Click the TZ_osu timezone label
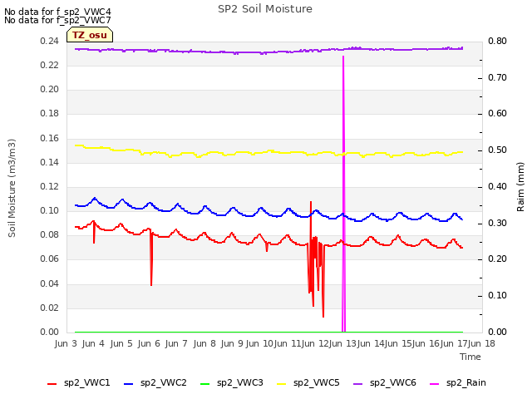The width and height of the screenshot is (532, 399). [90, 35]
